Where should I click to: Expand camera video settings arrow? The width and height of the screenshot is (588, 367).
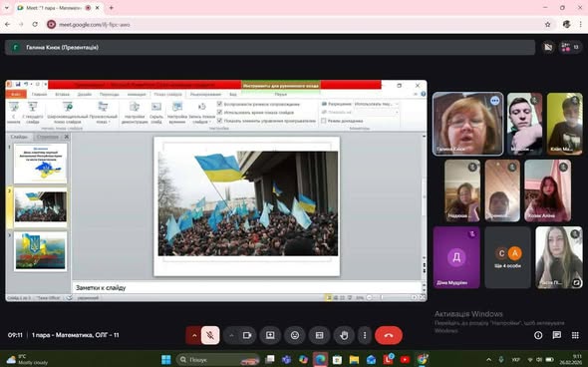pos(231,335)
